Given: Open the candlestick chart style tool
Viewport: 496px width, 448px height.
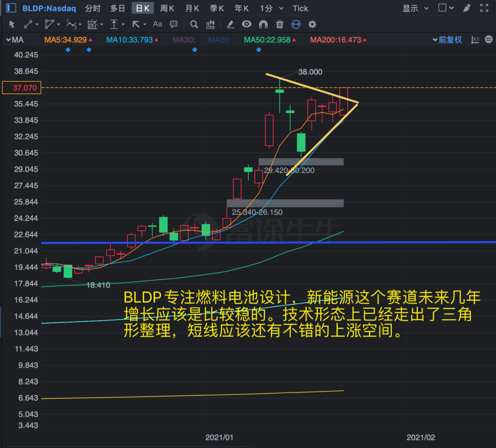Looking at the screenshot, I should 210,24.
